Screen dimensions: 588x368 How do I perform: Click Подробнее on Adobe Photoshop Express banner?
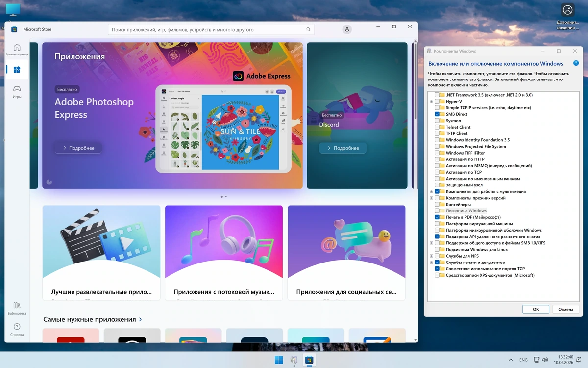click(78, 148)
